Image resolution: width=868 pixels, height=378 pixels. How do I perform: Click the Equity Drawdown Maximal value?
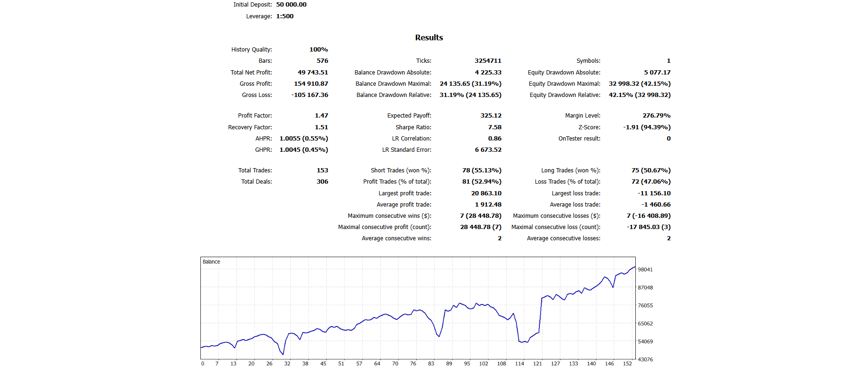tap(639, 84)
